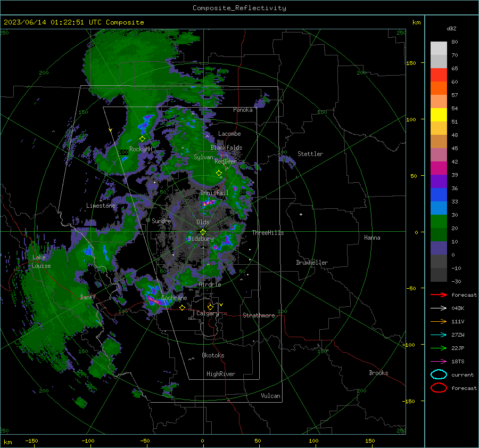Click the slate 0-10 dBZ swatch
This screenshot has width=479, height=448.
pyautogui.click(x=439, y=248)
